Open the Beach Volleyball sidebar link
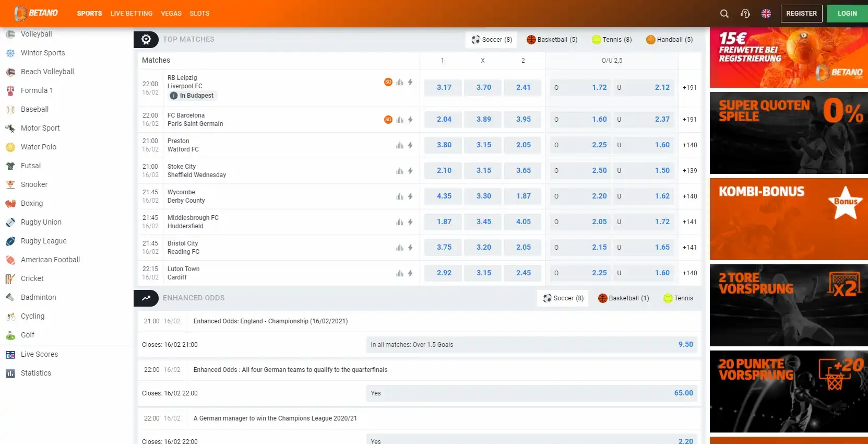 point(47,72)
